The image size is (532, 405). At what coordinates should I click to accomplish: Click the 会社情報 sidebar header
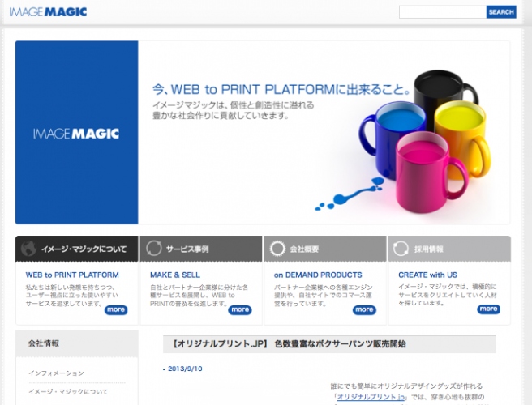(x=77, y=343)
